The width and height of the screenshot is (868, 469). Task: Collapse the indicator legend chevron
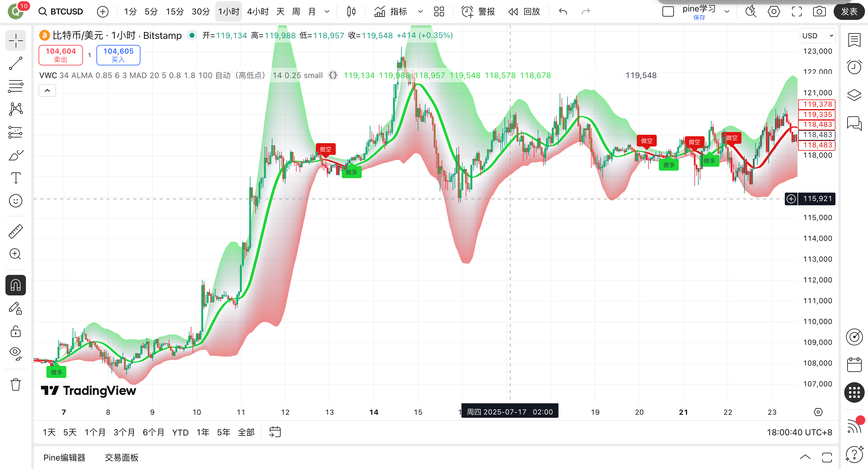(x=47, y=90)
